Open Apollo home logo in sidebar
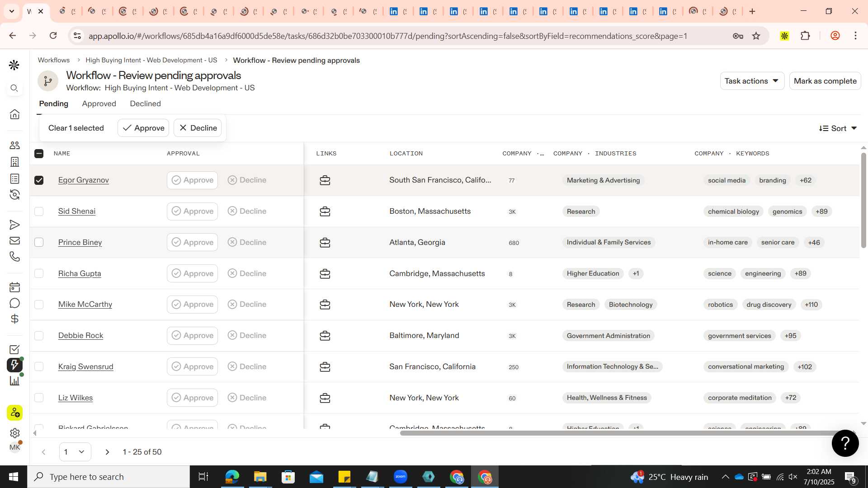The height and width of the screenshot is (488, 868). 14,66
